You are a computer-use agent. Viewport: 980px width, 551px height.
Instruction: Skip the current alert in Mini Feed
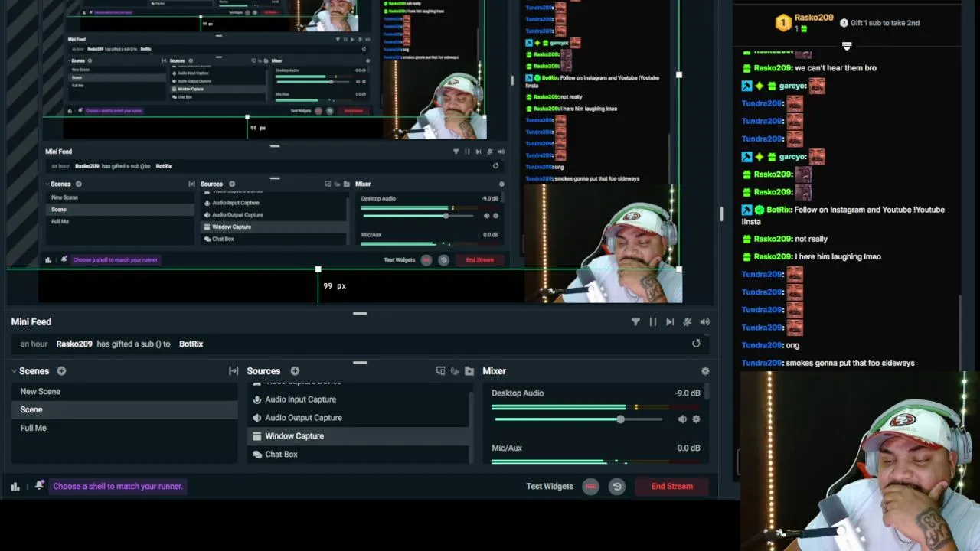click(x=670, y=322)
